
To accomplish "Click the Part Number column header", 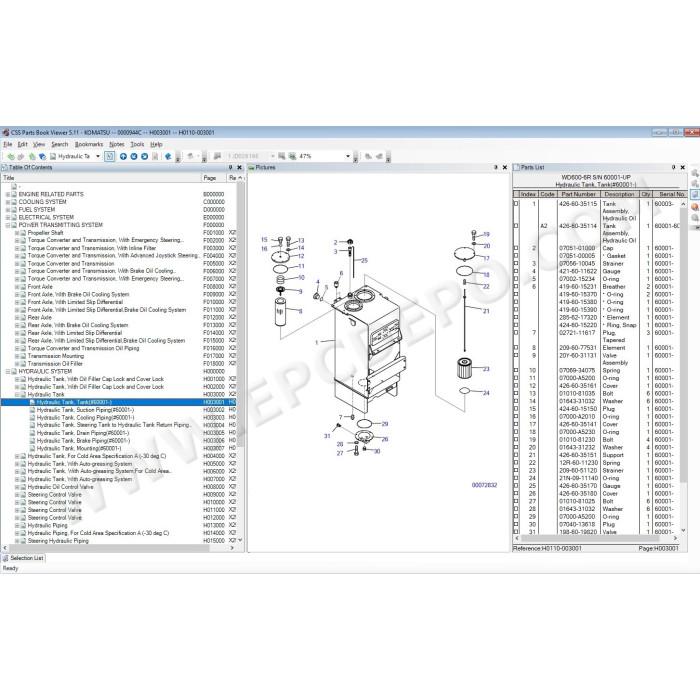I will (578, 194).
